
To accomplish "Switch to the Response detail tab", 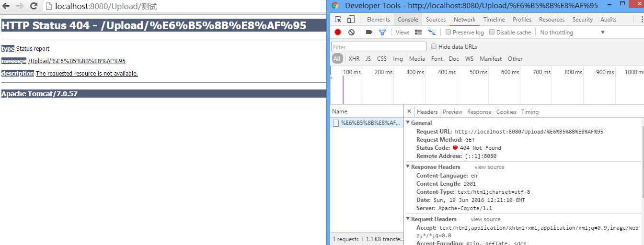I will coord(479,111).
